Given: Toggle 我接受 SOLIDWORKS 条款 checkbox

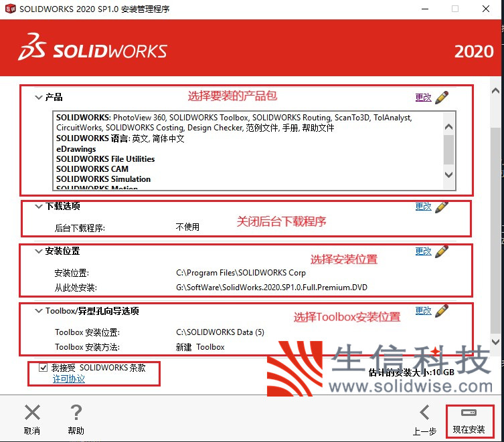Looking at the screenshot, I should (x=43, y=367).
